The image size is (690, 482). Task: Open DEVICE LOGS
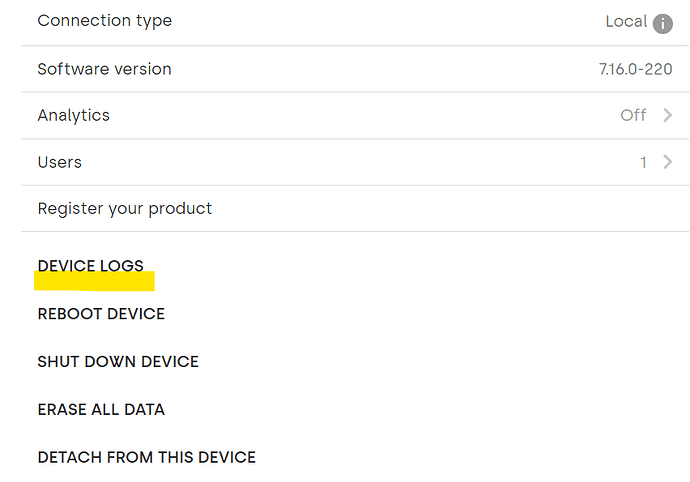pos(91,266)
